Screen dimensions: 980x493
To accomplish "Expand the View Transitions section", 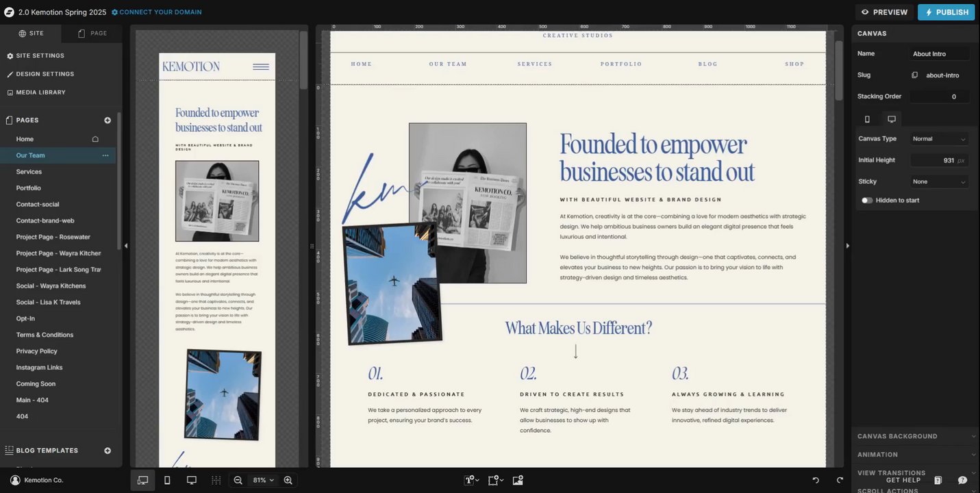I will [x=916, y=472].
